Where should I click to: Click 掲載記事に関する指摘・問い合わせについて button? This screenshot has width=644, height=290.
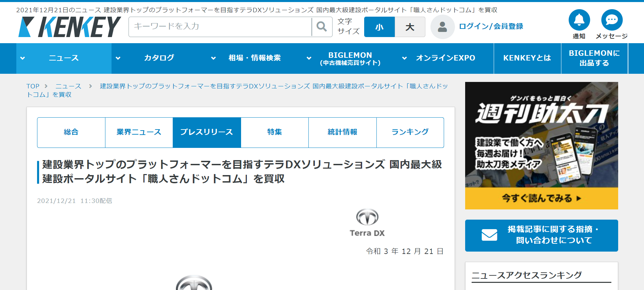[541, 235]
